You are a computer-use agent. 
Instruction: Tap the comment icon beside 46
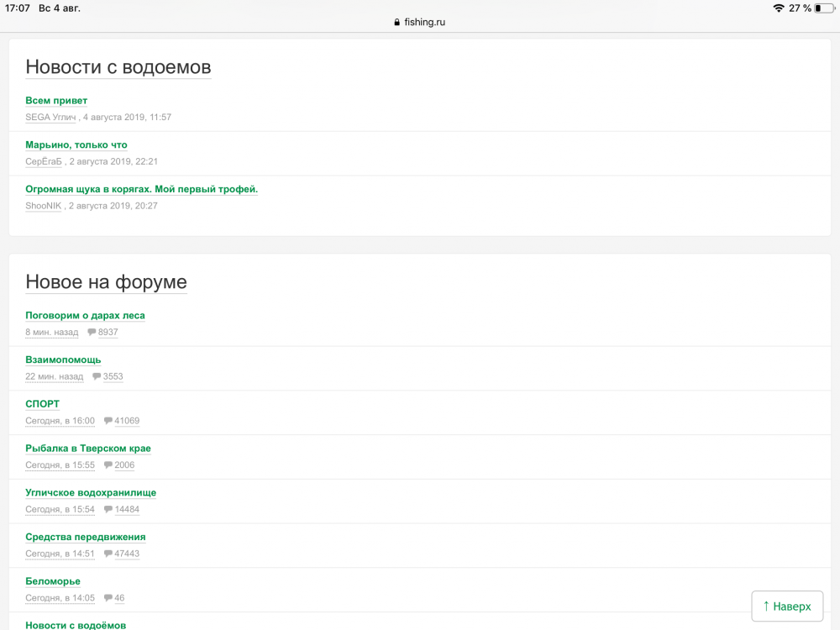108,598
